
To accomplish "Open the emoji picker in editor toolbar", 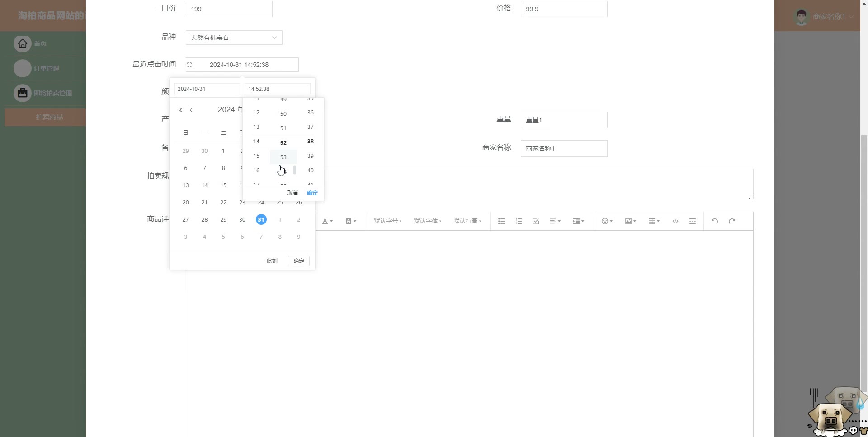I will point(607,221).
